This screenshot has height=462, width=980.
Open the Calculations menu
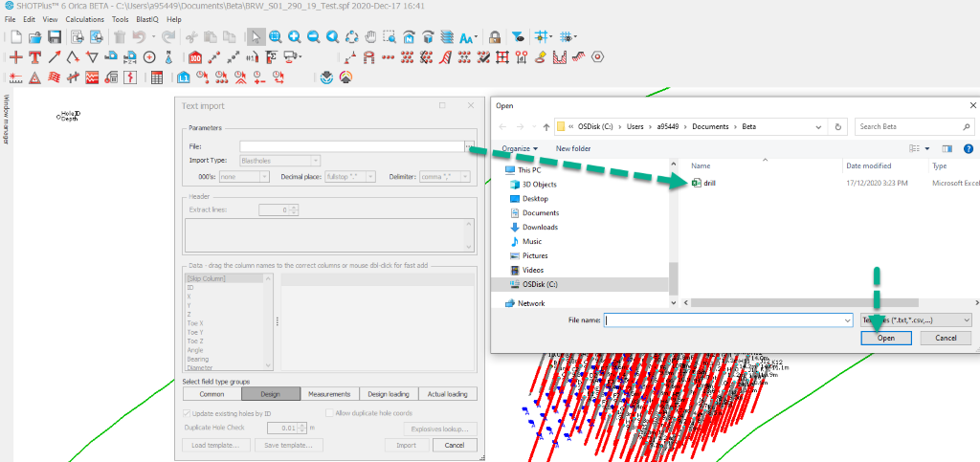tap(85, 19)
